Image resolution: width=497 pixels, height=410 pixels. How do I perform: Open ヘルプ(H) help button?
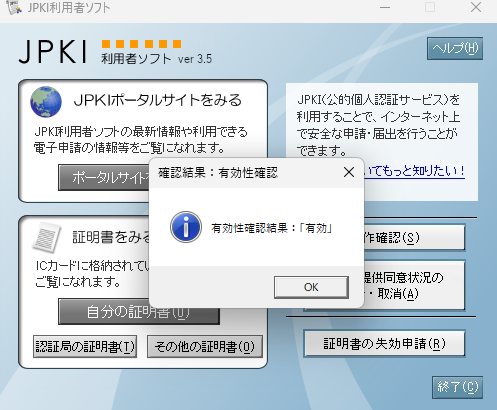coord(455,49)
